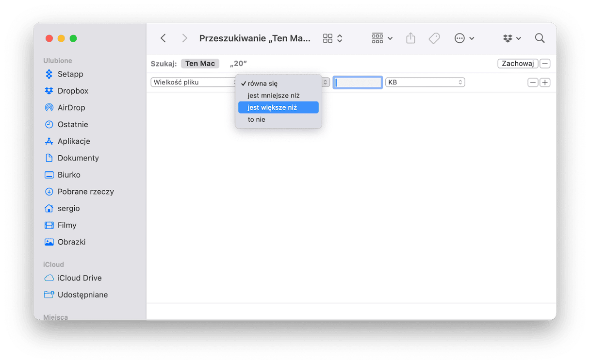Click the file size value field
590x364 pixels.
358,83
